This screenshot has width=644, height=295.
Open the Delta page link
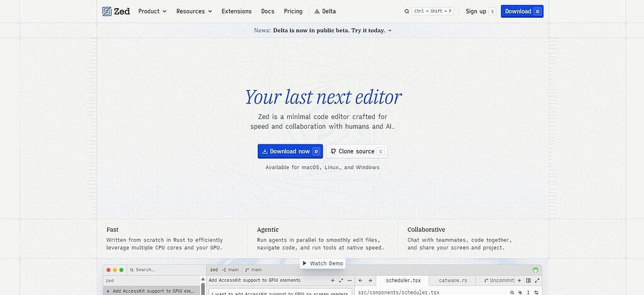(x=325, y=11)
